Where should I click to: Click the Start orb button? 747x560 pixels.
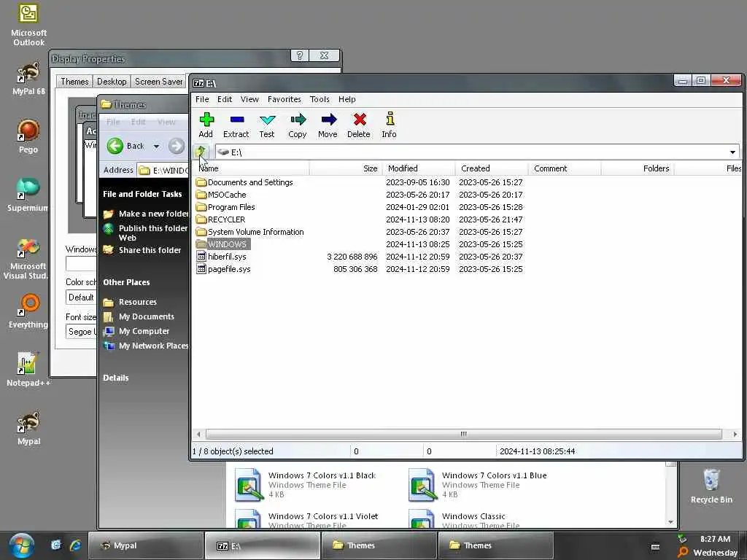point(21,545)
